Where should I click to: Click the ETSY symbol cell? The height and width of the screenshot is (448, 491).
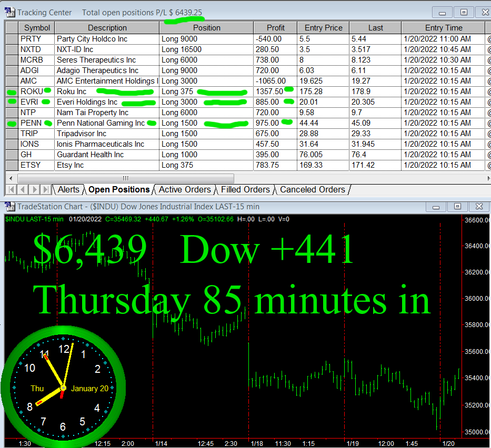(x=36, y=165)
